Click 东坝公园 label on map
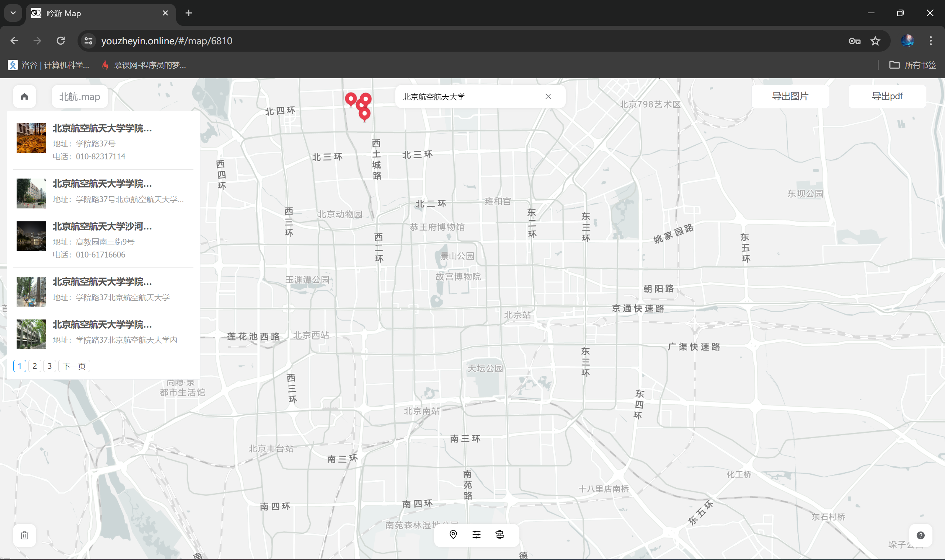 (805, 194)
